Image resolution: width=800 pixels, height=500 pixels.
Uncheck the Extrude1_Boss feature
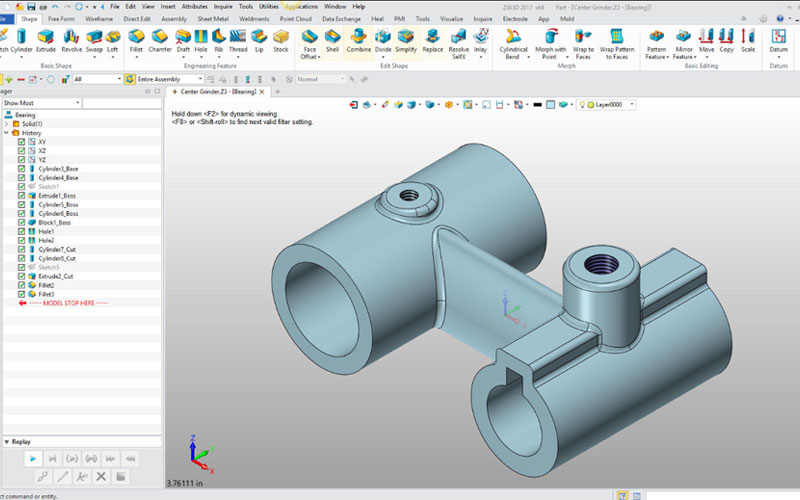(x=21, y=195)
